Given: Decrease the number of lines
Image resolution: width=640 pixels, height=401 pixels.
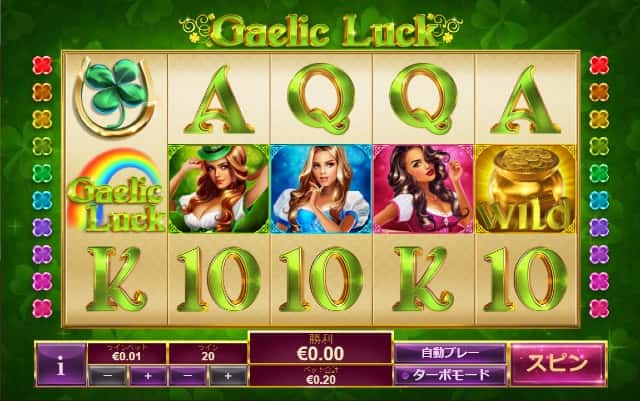Looking at the screenshot, I should coord(188,376).
